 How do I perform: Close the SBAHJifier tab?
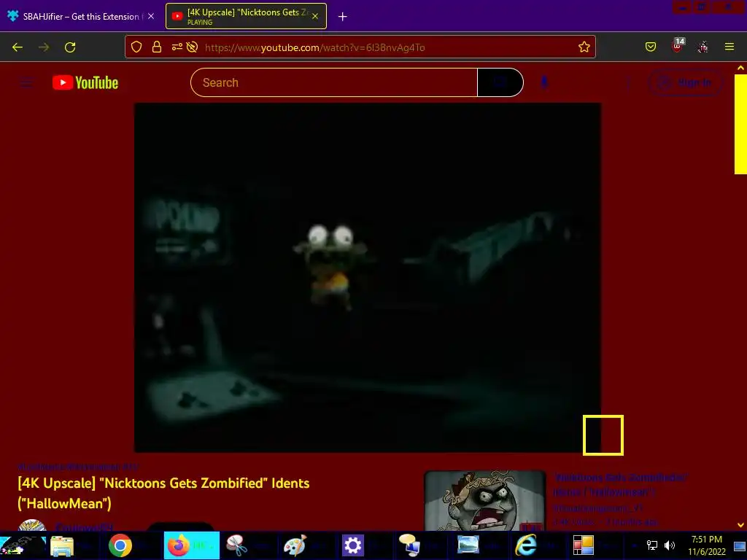pos(151,16)
